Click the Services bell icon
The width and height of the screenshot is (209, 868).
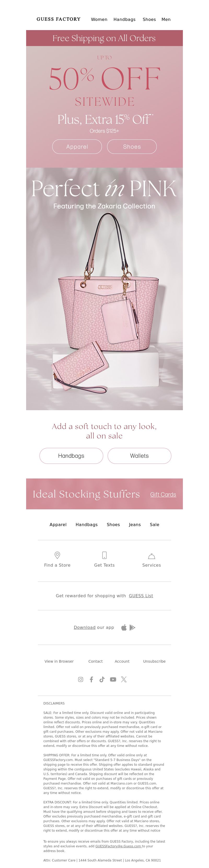coord(152,556)
